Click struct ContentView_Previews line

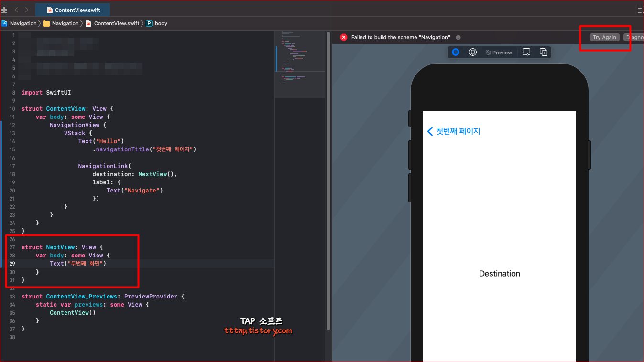(103, 297)
